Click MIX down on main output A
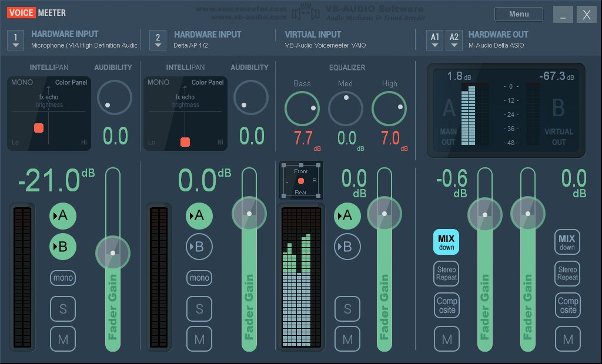 (x=447, y=241)
